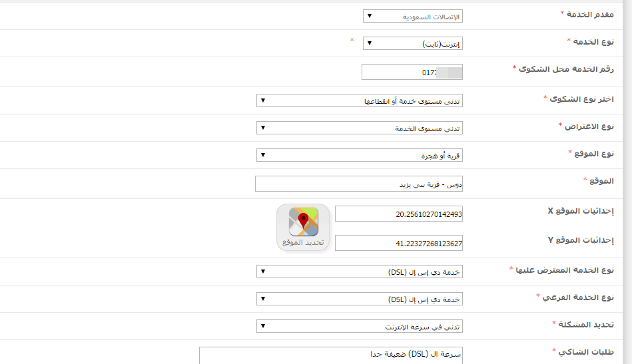Expand the نوع الخدمة dropdown
Viewport: 632px width, 364px height.
pyautogui.click(x=412, y=43)
